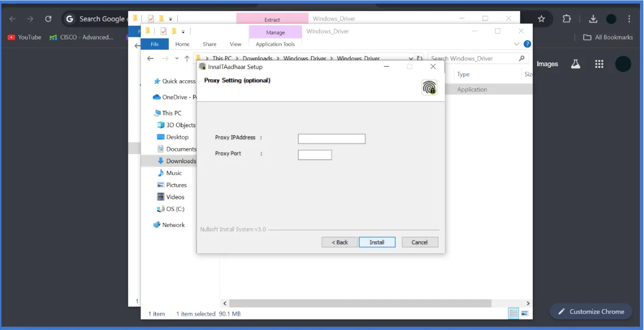Select Quick access in navigation pane

click(x=174, y=81)
